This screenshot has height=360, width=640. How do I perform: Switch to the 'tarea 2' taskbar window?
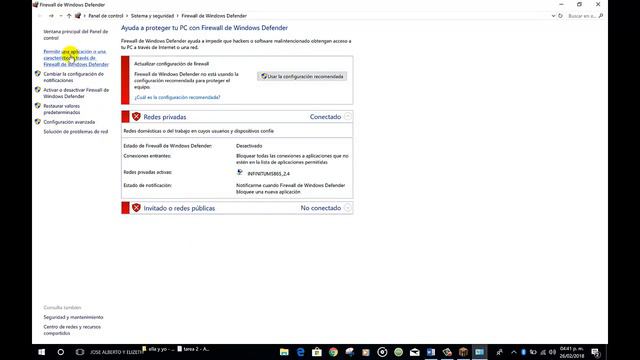pyautogui.click(x=193, y=349)
